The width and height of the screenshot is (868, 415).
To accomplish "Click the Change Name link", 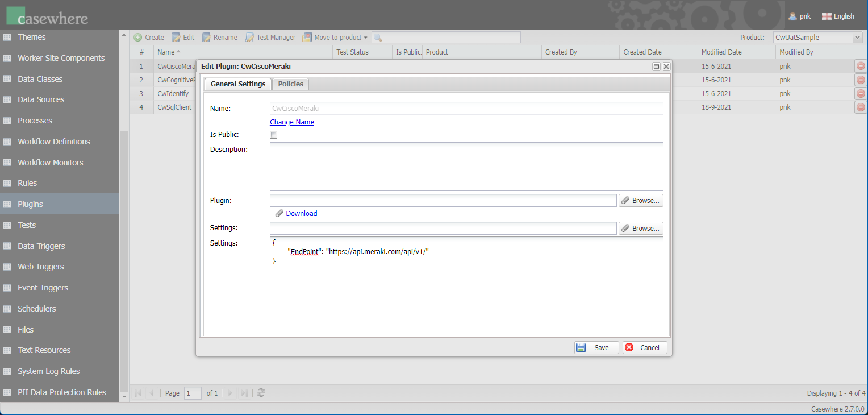I will pyautogui.click(x=291, y=122).
